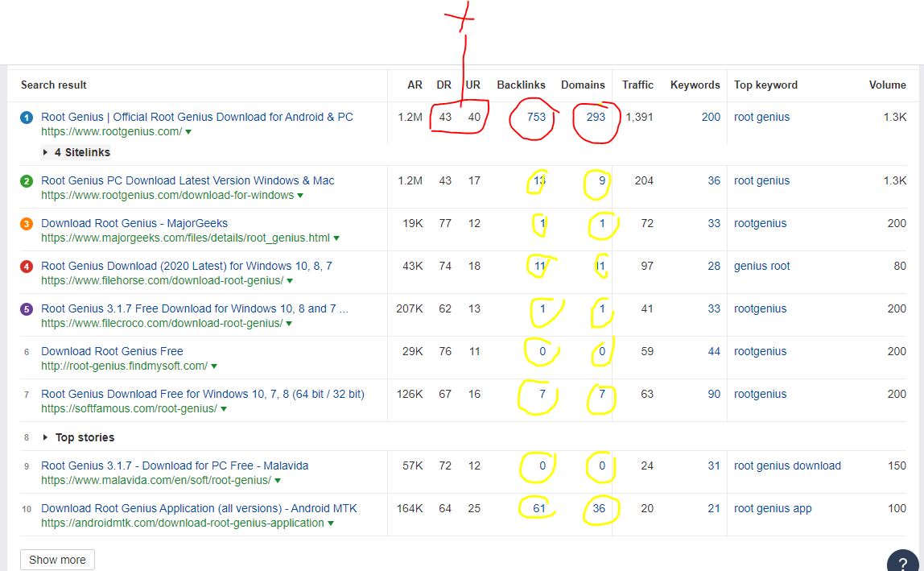Open dropdown arrow after softfamous.com URL
Screen dimensions: 924x571
tap(224, 409)
